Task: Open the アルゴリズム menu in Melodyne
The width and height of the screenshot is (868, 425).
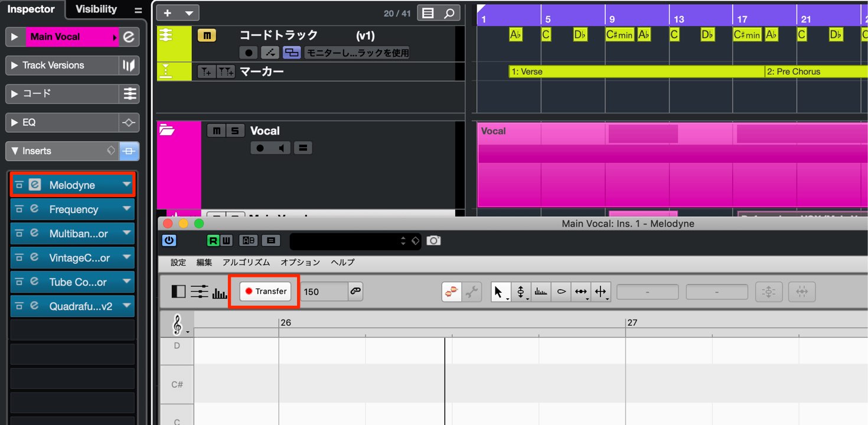Action: click(246, 262)
